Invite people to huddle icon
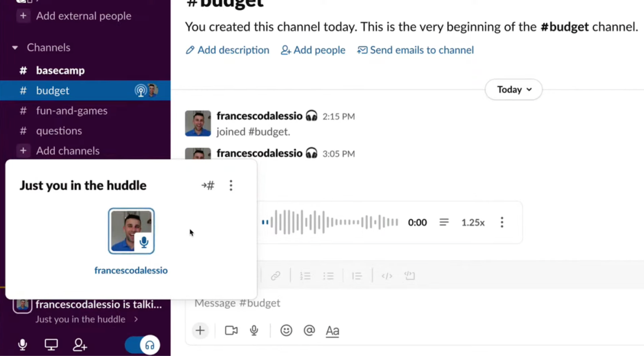 80,345
